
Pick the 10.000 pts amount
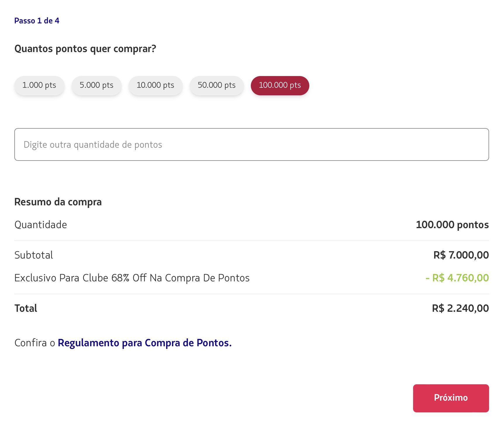155,85
